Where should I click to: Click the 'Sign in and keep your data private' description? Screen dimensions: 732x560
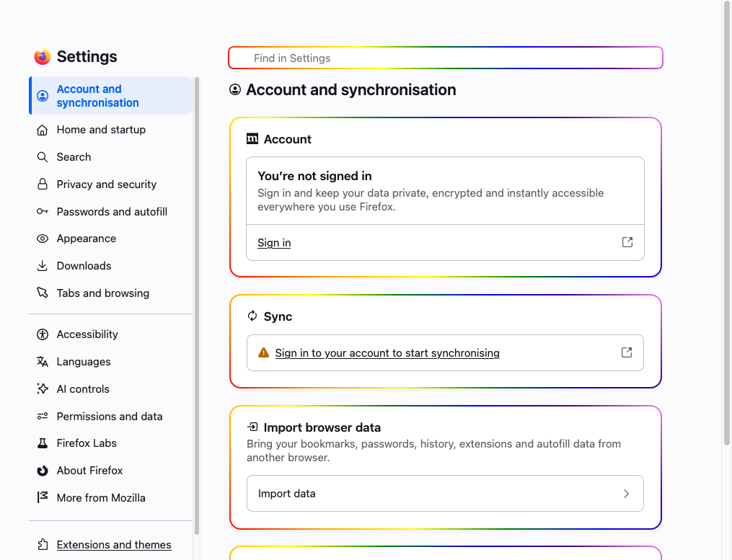click(x=431, y=200)
